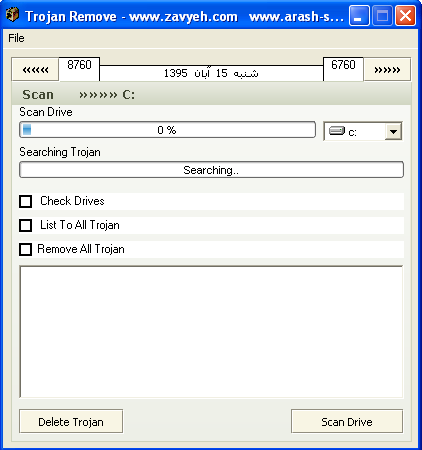Viewport: 422px width, 450px height.
Task: Minimize the Trojan Remove window
Action: (359, 16)
